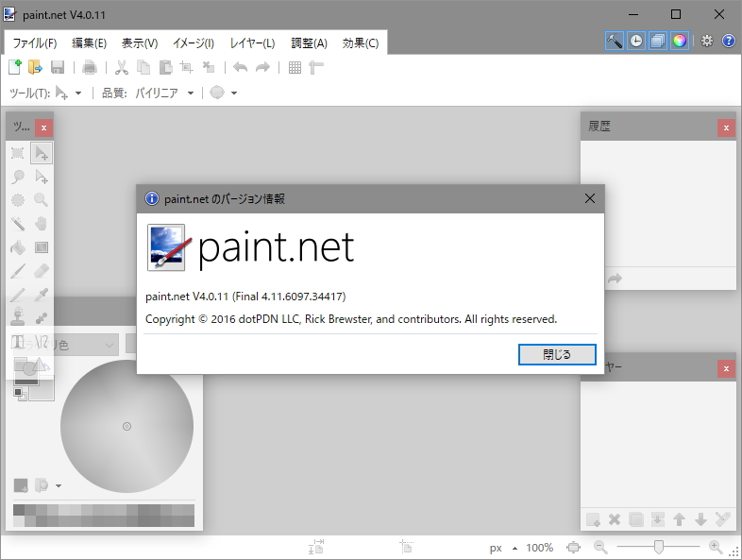The width and height of the screenshot is (742, 560).
Task: Click the Redo arrow in History panel
Action: point(615,279)
